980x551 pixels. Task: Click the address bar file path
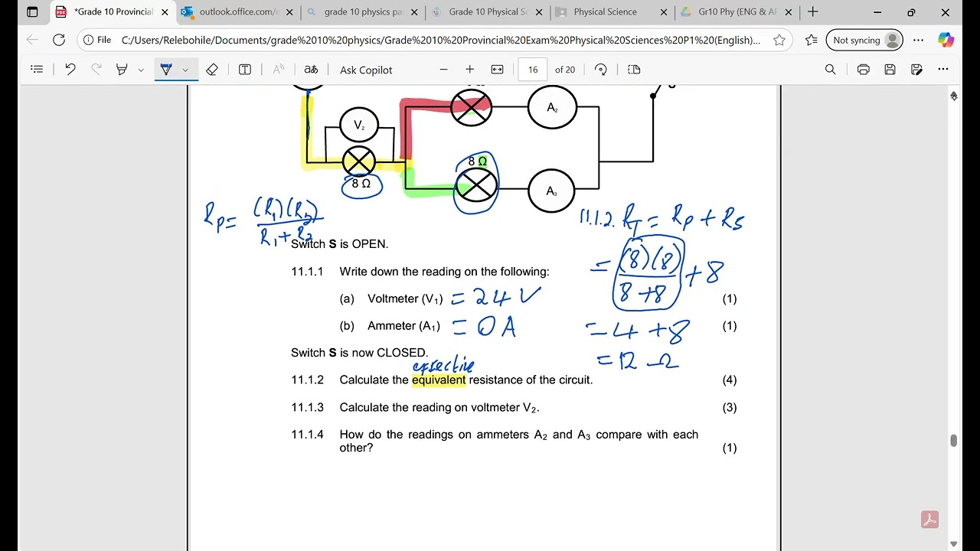point(441,40)
